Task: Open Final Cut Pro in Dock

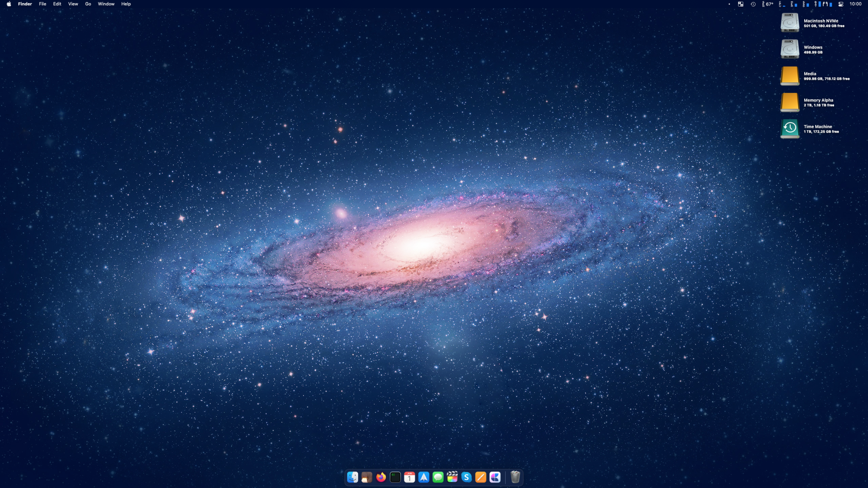Action: pyautogui.click(x=452, y=477)
